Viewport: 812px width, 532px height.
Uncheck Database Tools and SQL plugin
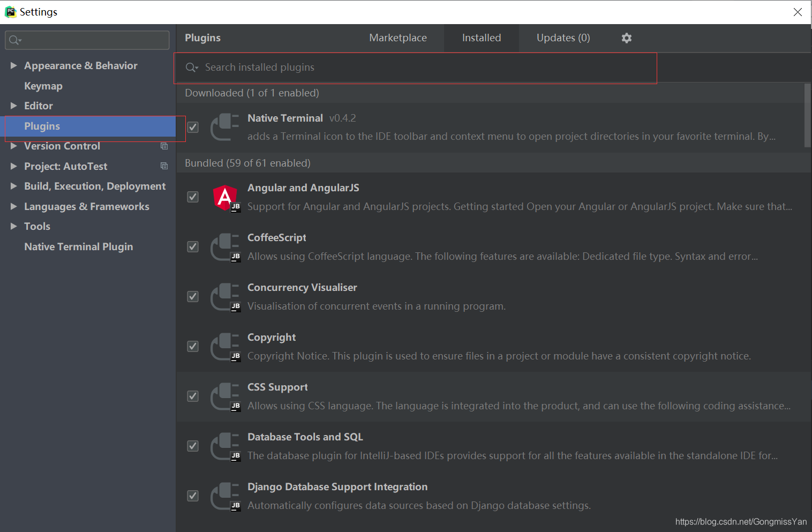[193, 446]
